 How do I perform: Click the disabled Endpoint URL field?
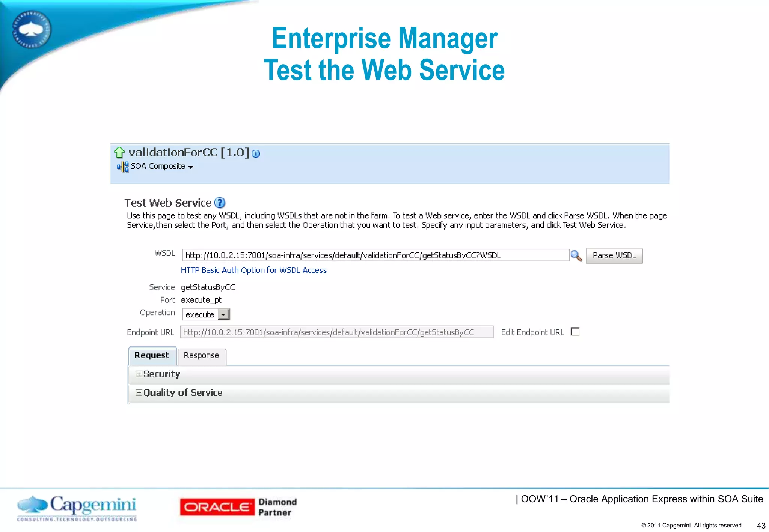[x=336, y=332]
